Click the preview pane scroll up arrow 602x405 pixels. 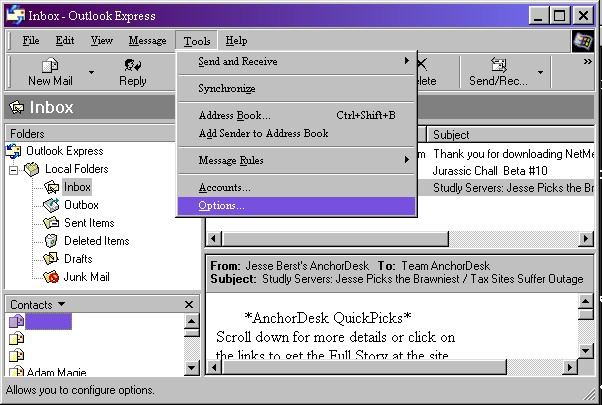[x=585, y=302]
